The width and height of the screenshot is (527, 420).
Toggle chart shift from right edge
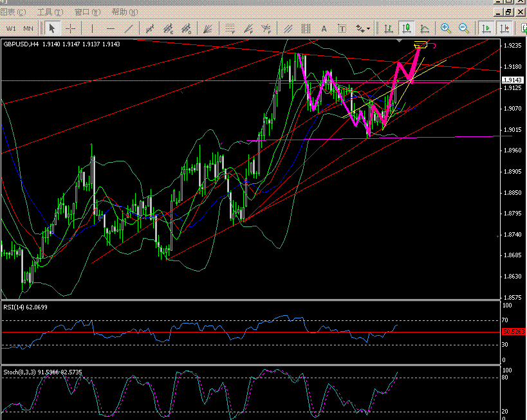pos(505,28)
